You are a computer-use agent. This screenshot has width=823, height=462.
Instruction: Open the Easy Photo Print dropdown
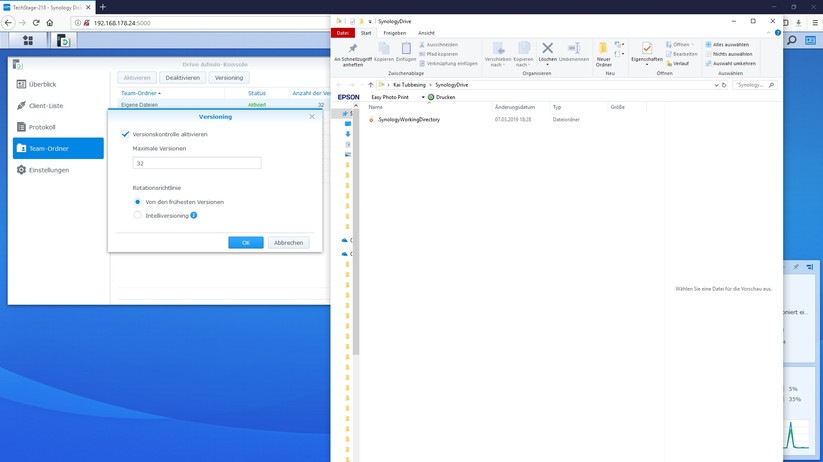click(423, 97)
